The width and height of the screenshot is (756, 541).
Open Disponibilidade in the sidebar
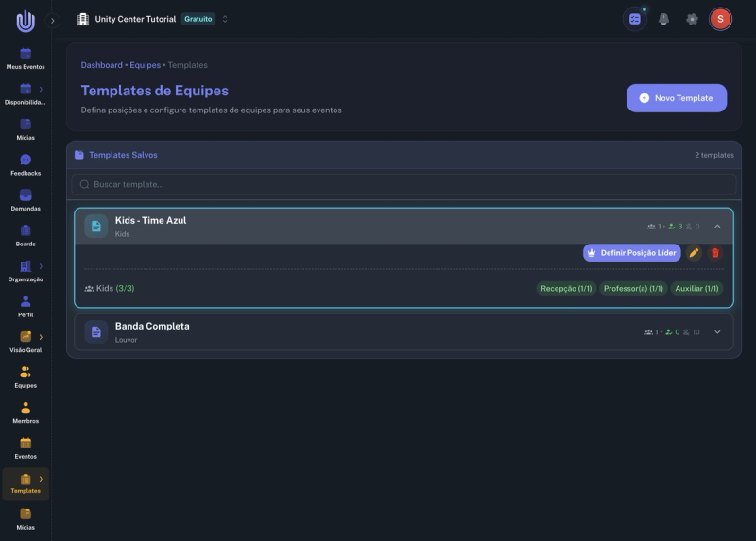pyautogui.click(x=26, y=94)
